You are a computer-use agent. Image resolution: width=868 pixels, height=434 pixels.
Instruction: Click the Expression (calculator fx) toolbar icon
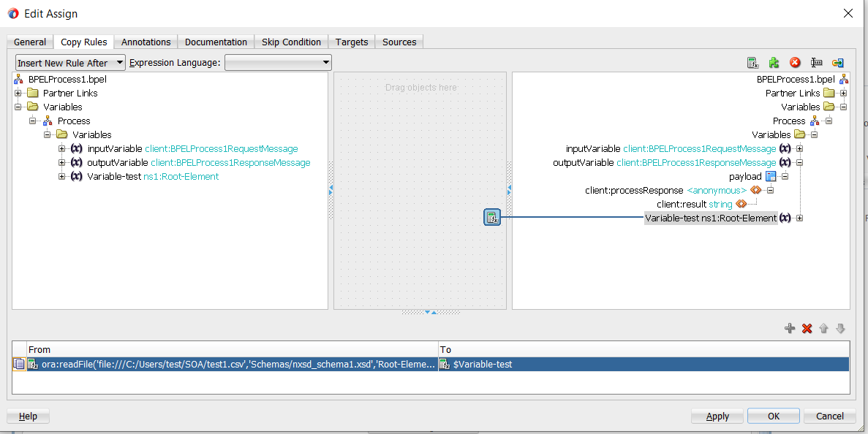752,63
